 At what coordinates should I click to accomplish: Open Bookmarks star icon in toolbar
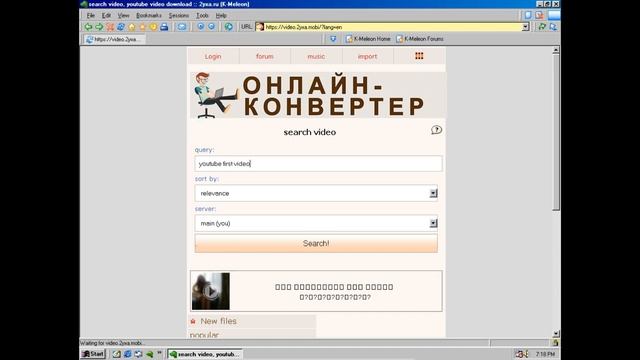click(x=142, y=27)
